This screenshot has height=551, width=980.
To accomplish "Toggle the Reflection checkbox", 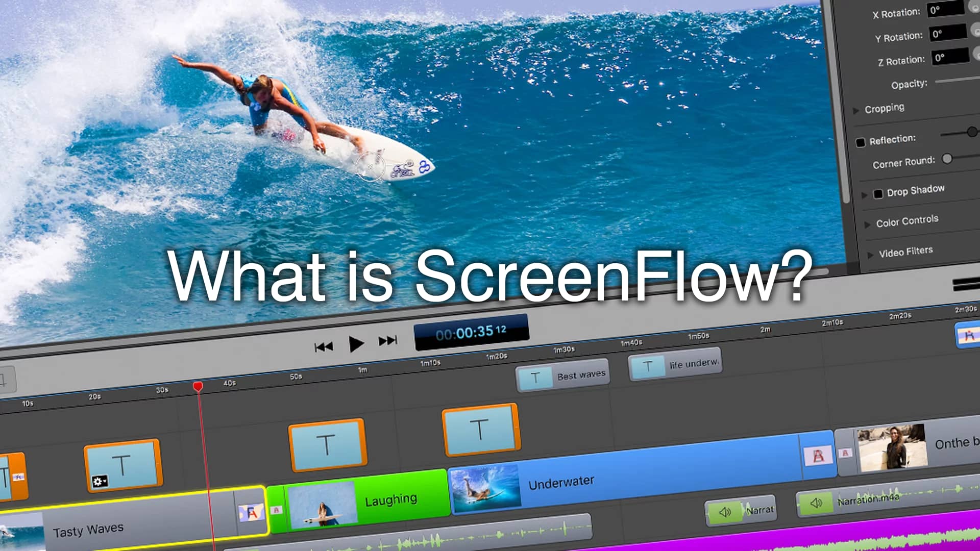I will [862, 140].
